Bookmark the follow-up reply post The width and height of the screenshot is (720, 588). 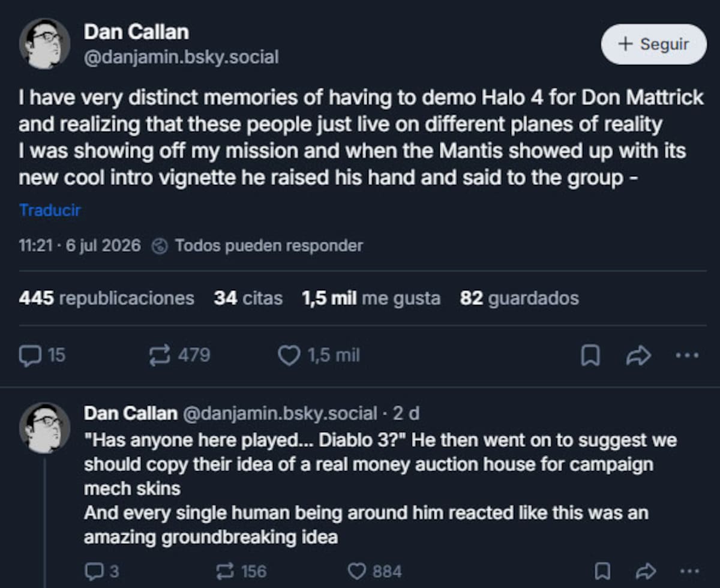(602, 571)
